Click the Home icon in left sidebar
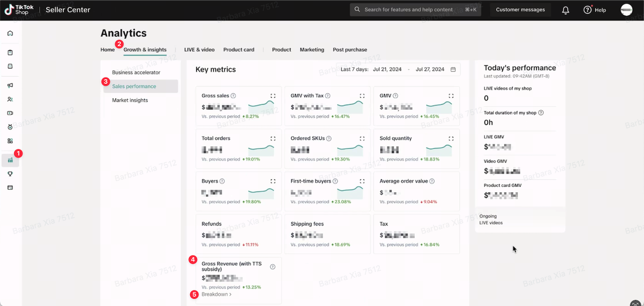This screenshot has height=306, width=644. 10,34
